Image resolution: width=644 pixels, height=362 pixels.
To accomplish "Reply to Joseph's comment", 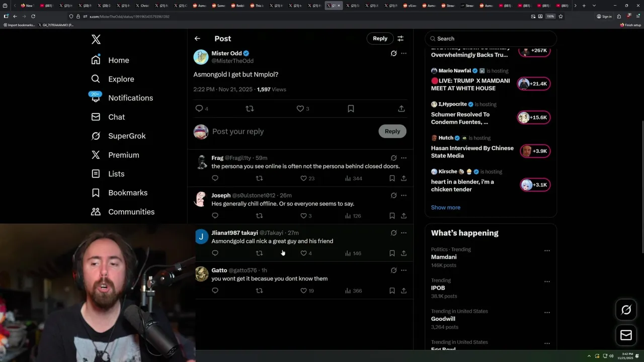I will pos(215,216).
